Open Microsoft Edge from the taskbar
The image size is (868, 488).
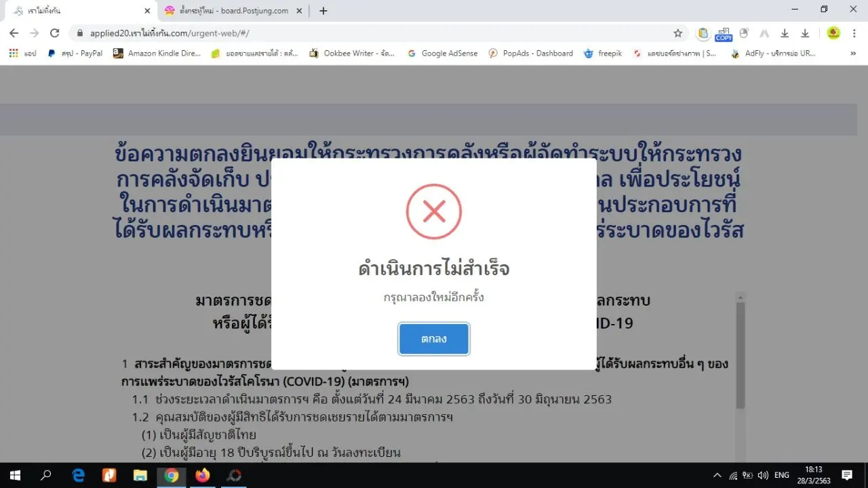tap(78, 475)
